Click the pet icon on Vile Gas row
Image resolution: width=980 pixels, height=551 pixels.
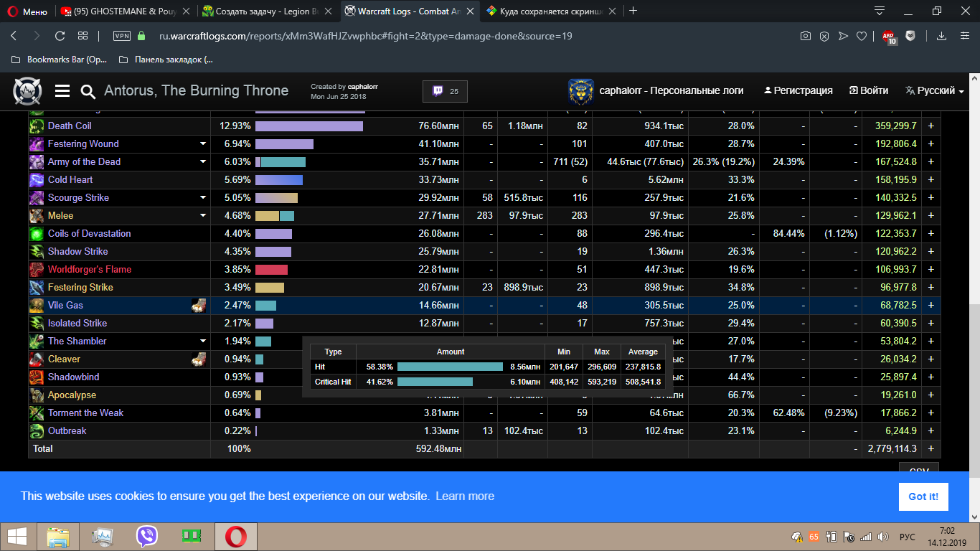[199, 306]
